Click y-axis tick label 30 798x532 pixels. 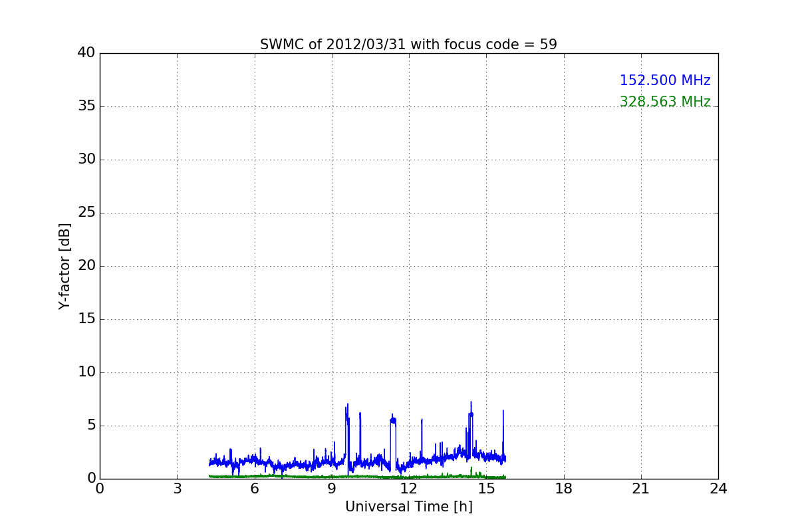(86, 160)
